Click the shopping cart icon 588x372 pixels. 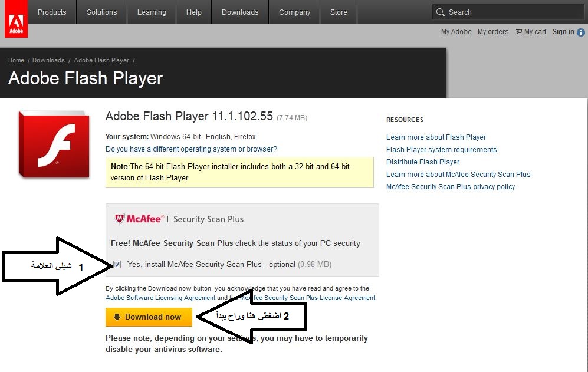click(x=518, y=32)
